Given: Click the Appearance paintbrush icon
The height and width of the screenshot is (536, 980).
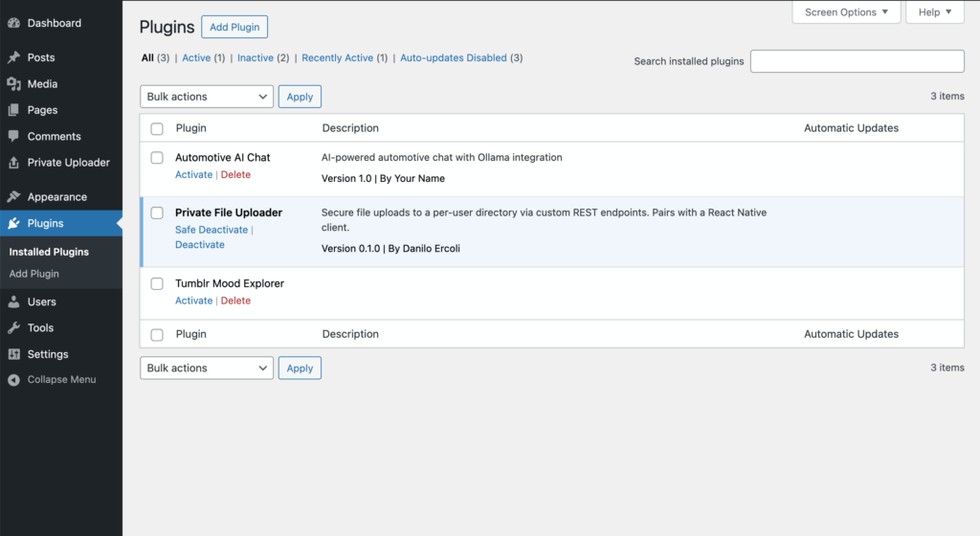Looking at the screenshot, I should pos(13,197).
